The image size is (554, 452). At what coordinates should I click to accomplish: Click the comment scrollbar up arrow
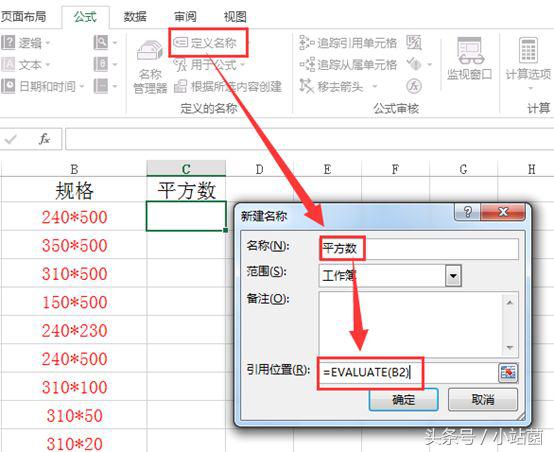coord(509,303)
